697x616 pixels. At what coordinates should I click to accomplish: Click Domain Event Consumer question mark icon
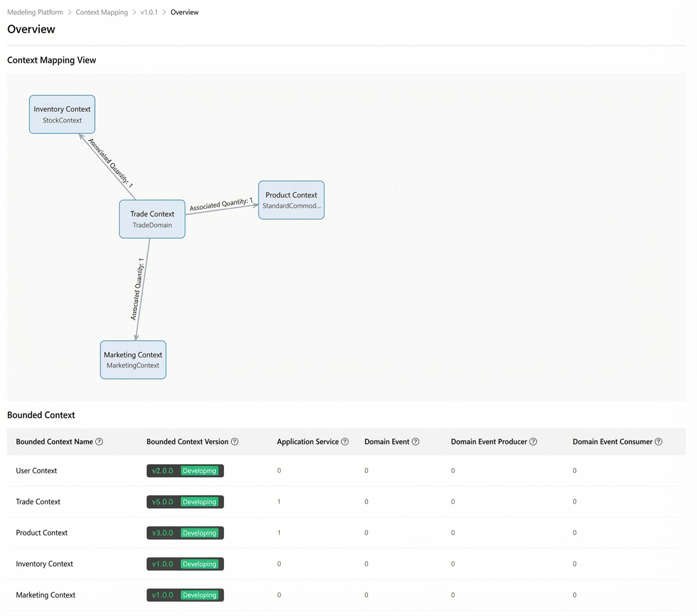tap(658, 442)
